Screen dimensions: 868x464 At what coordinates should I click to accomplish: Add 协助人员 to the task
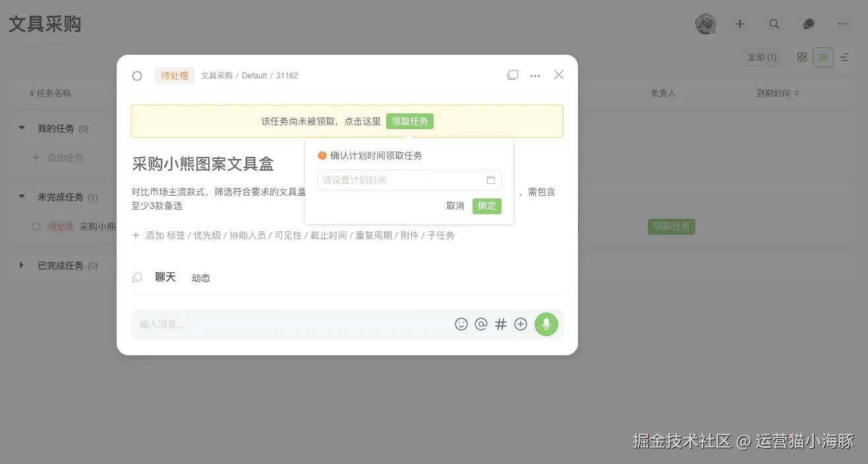(248, 235)
